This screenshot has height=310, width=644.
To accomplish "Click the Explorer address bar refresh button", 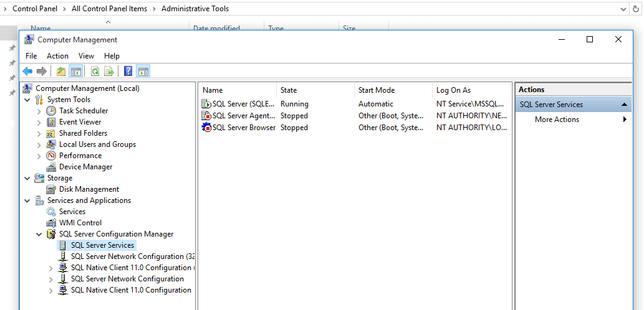I will 636,9.
